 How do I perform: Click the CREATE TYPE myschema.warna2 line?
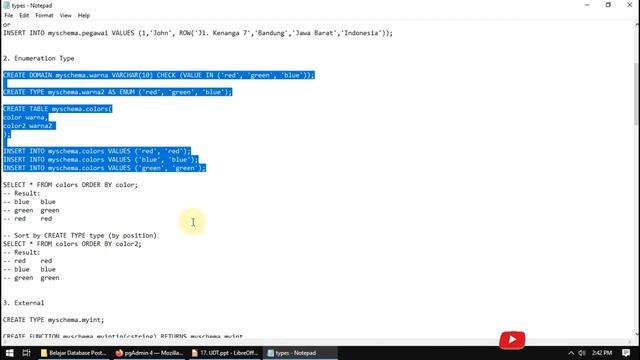[118, 92]
